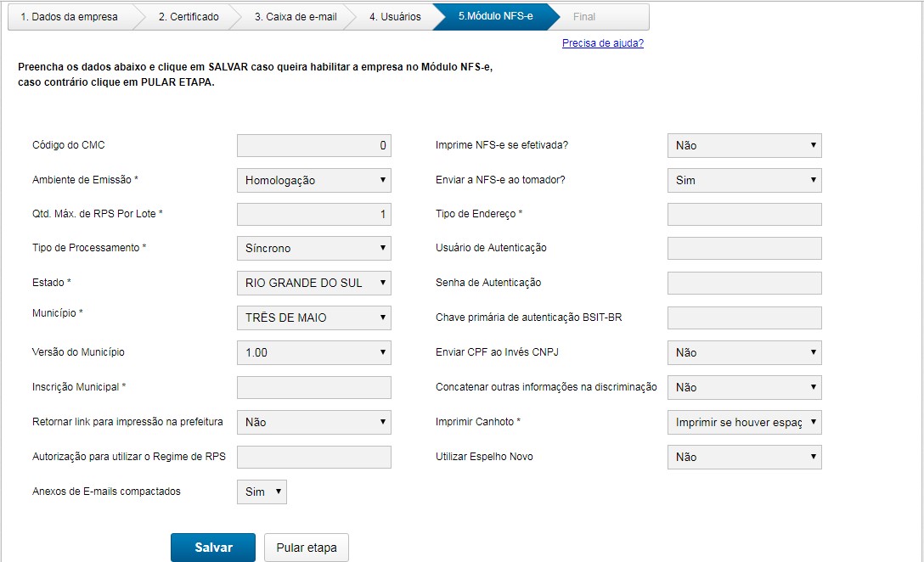Navigate to the Usuários step tab
This screenshot has width=924, height=562.
(395, 17)
